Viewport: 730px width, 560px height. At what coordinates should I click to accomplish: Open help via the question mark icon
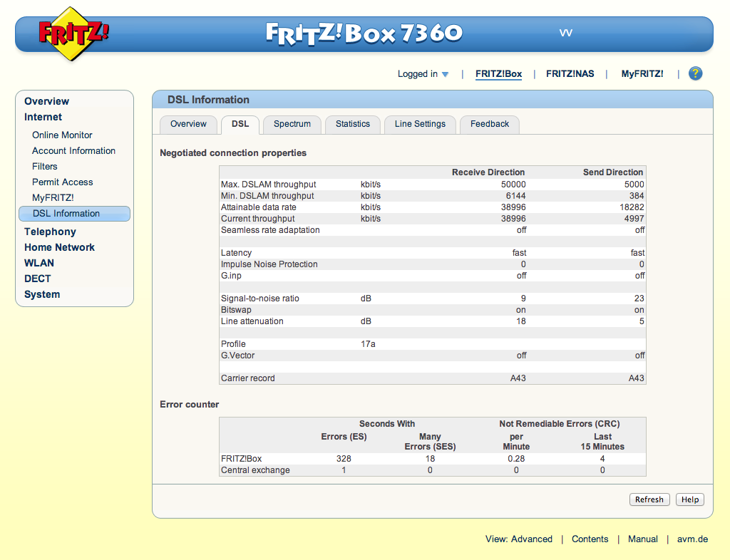[695, 74]
